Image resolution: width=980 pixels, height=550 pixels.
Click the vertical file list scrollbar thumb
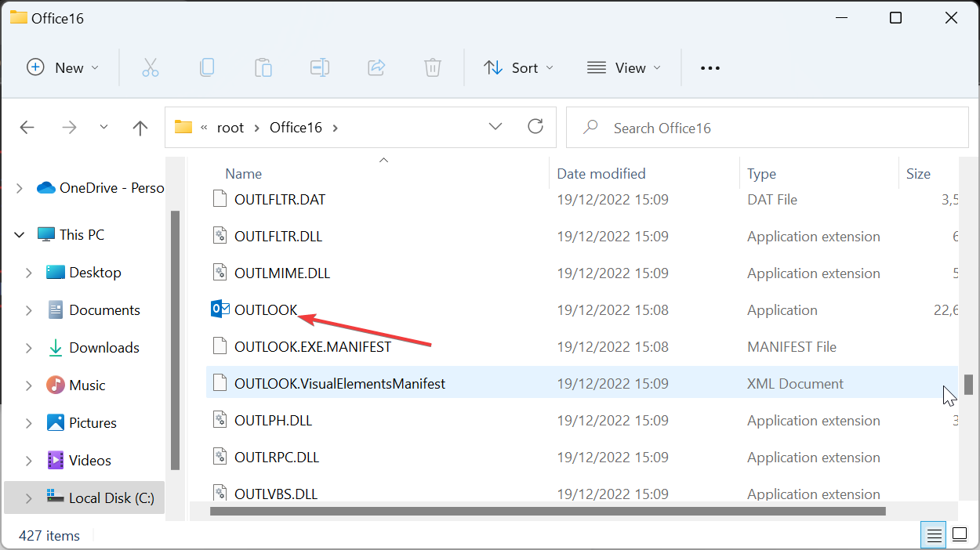tap(969, 385)
